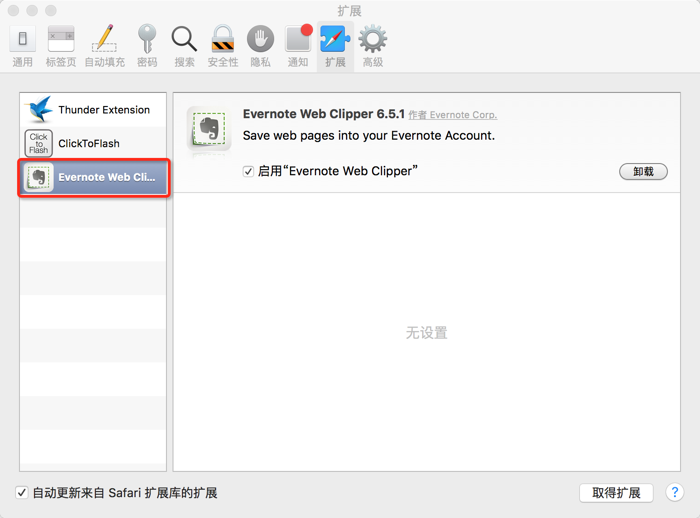Click the 无设置 no-settings label

tap(426, 333)
